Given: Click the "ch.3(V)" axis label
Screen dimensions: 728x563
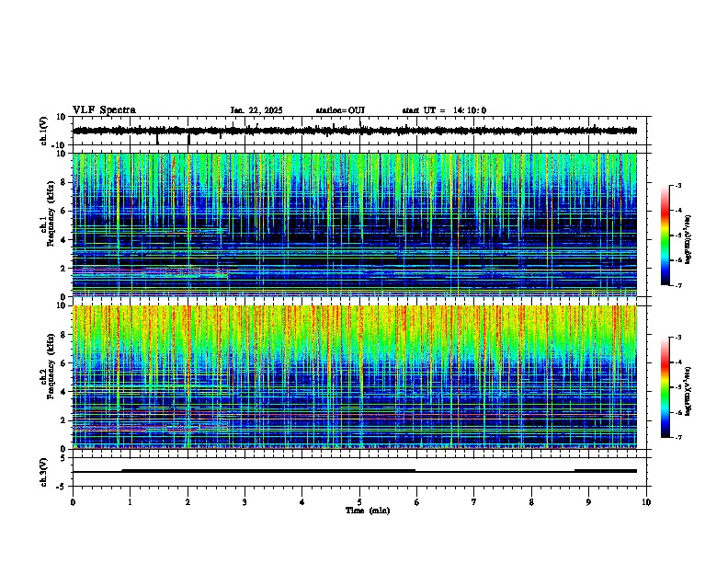Looking at the screenshot, I should pyautogui.click(x=44, y=472).
